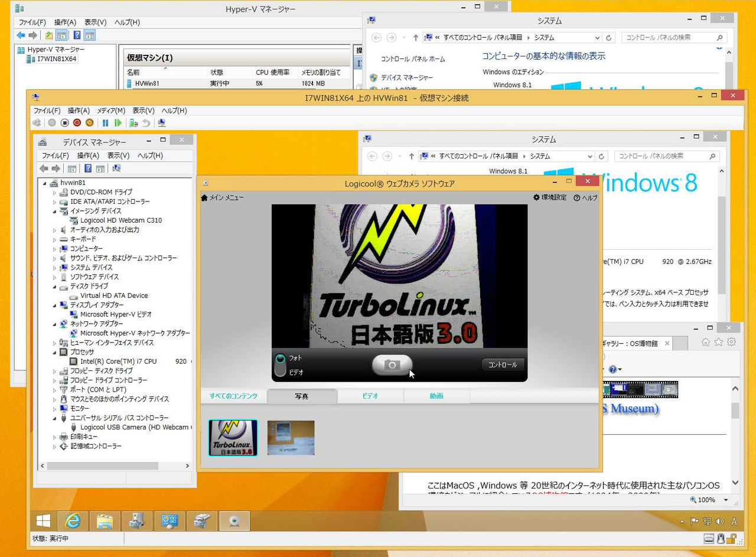Expand ポート (COM と LPT) node
The height and width of the screenshot is (557, 756).
coord(55,390)
